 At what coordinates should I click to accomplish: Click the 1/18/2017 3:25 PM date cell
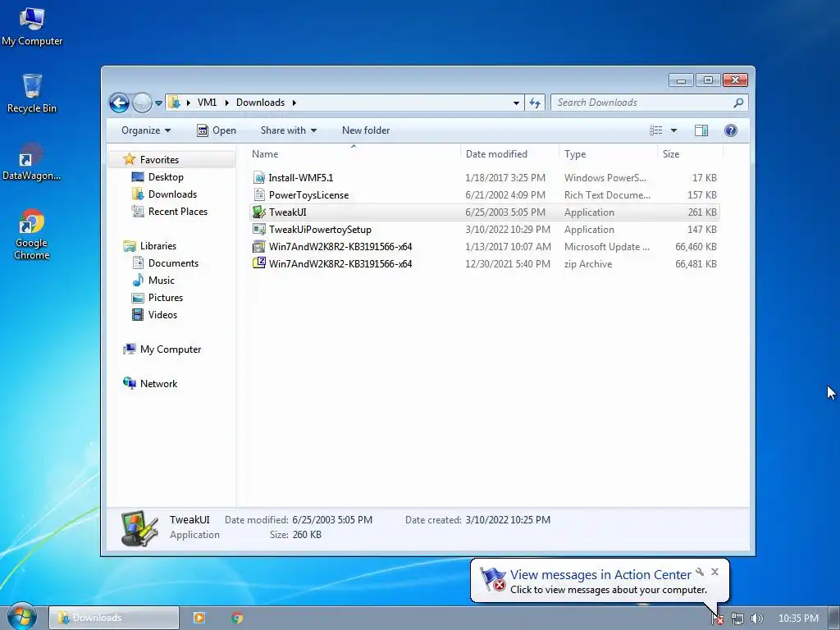click(x=505, y=178)
